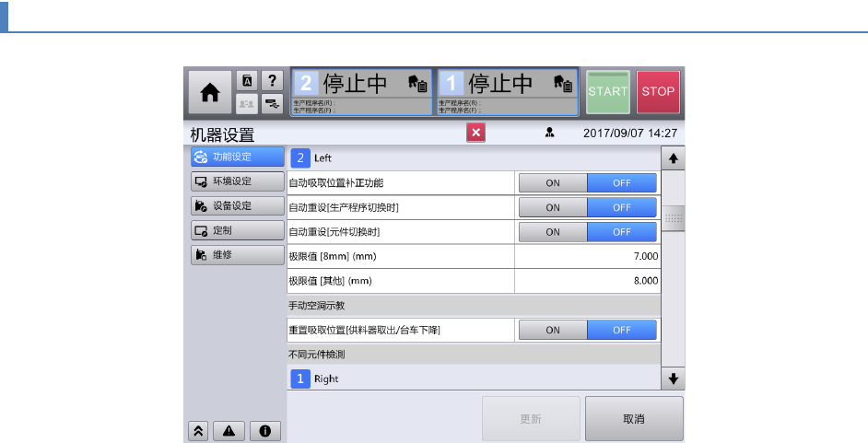Select the 设备设定 menu item
The image size is (868, 443).
click(x=238, y=205)
